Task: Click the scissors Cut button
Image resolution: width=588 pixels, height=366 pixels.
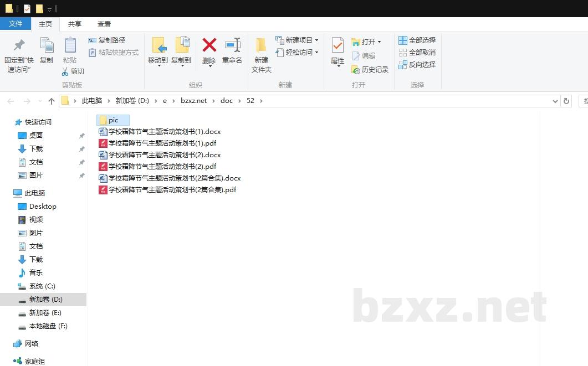Action: point(73,71)
